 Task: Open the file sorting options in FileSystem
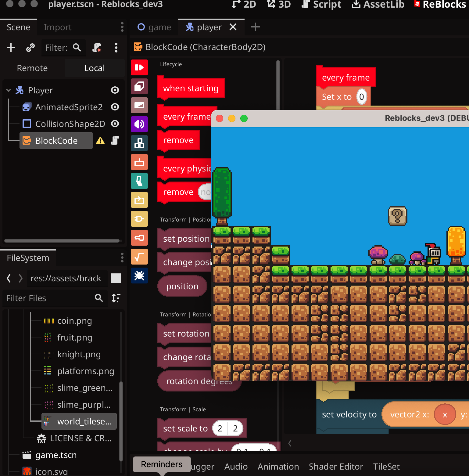pyautogui.click(x=116, y=298)
